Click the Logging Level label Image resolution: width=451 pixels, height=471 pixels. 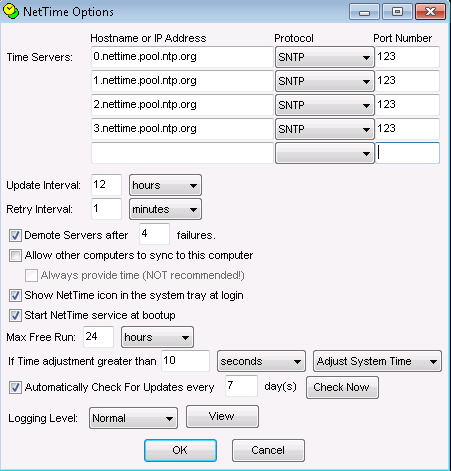pyautogui.click(x=43, y=418)
